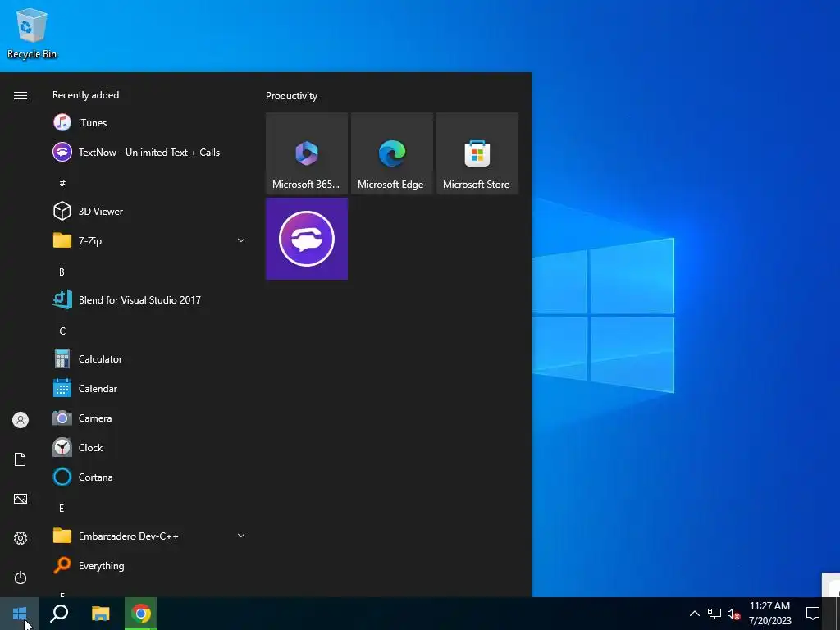The image size is (840, 630).
Task: Expand Start menu hamburger button
Action: (x=21, y=95)
